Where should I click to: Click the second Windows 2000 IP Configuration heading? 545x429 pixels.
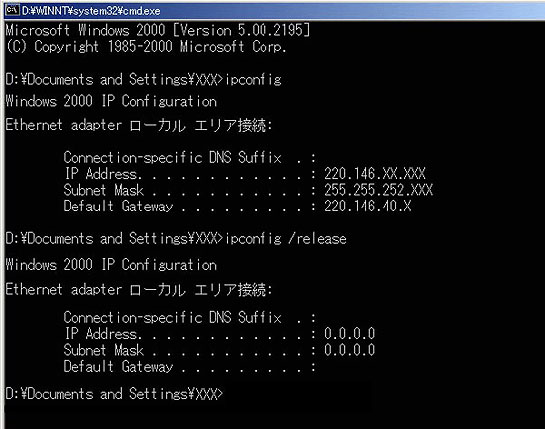click(111, 265)
